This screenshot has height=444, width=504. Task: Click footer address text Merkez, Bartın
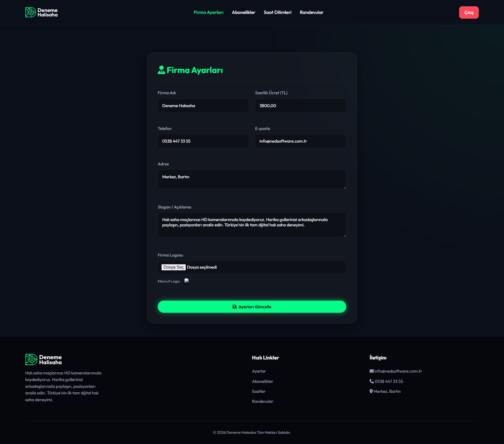click(x=387, y=391)
